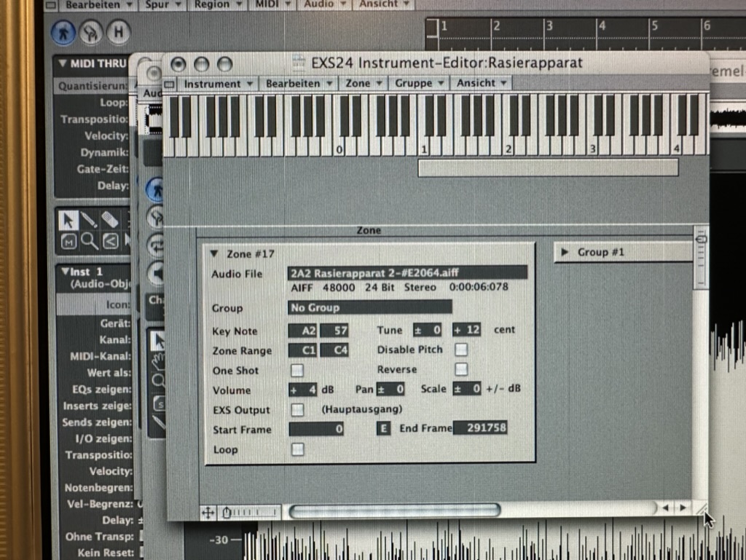Open the No Group dropdown field

pyautogui.click(x=369, y=308)
